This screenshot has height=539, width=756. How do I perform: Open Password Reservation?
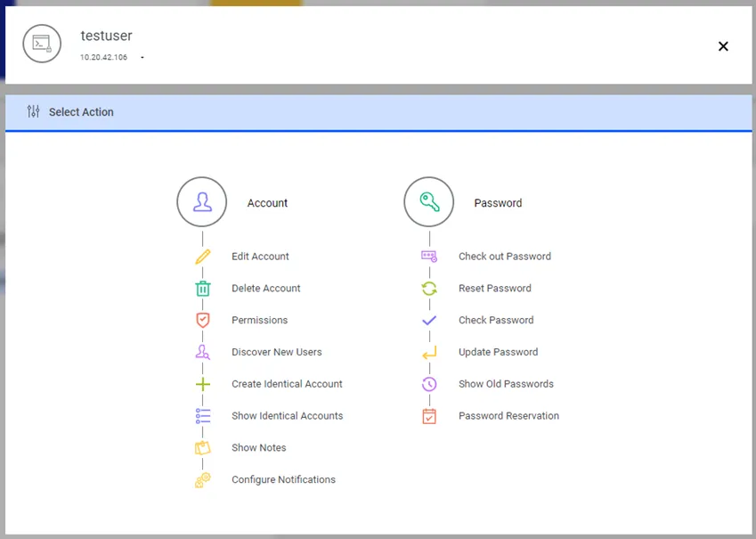tap(508, 415)
